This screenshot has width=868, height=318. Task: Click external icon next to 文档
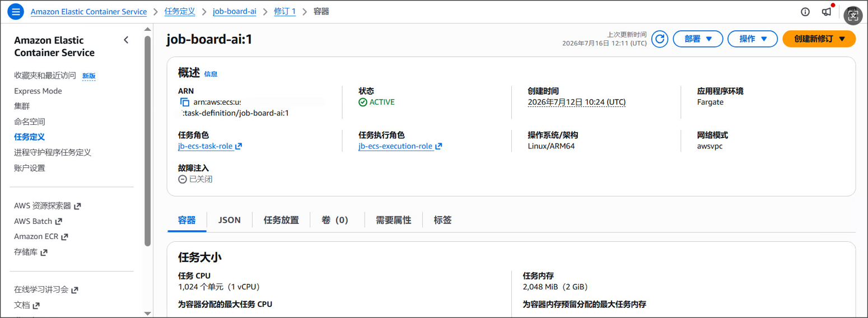click(x=36, y=305)
